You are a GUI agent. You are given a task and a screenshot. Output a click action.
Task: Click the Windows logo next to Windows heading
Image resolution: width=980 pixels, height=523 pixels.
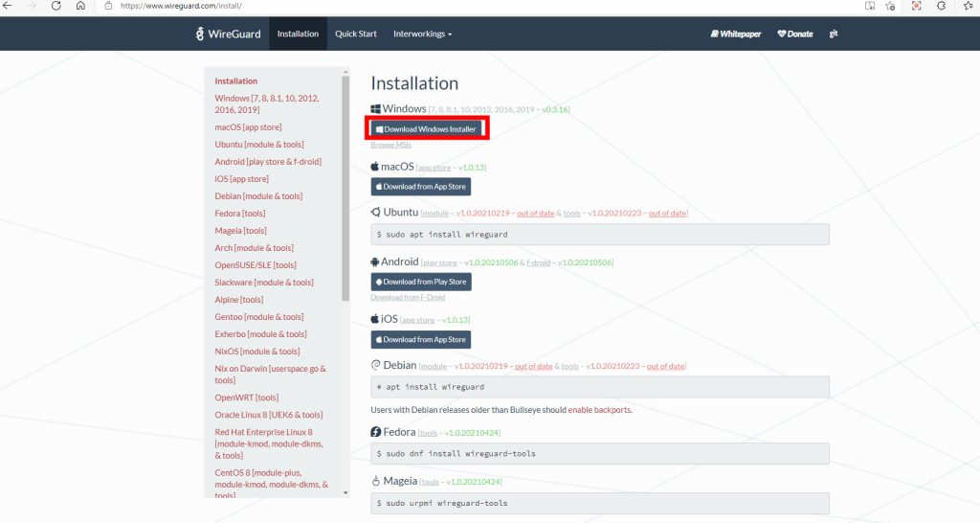click(x=375, y=109)
